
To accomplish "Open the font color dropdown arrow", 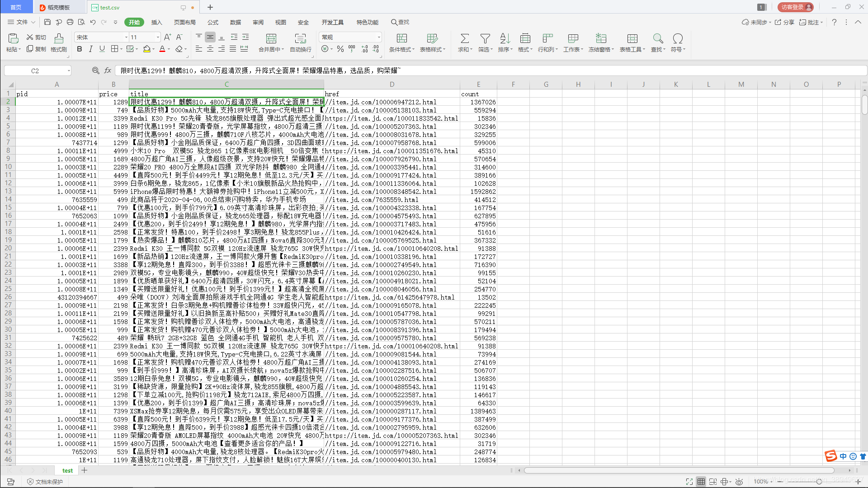I will click(x=169, y=49).
